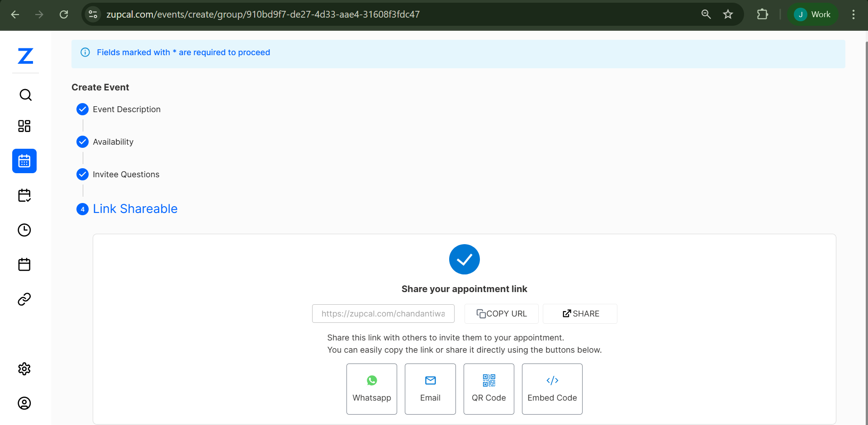Open the plain calendar icon below the clock
Image resolution: width=868 pixels, height=425 pixels.
point(24,264)
